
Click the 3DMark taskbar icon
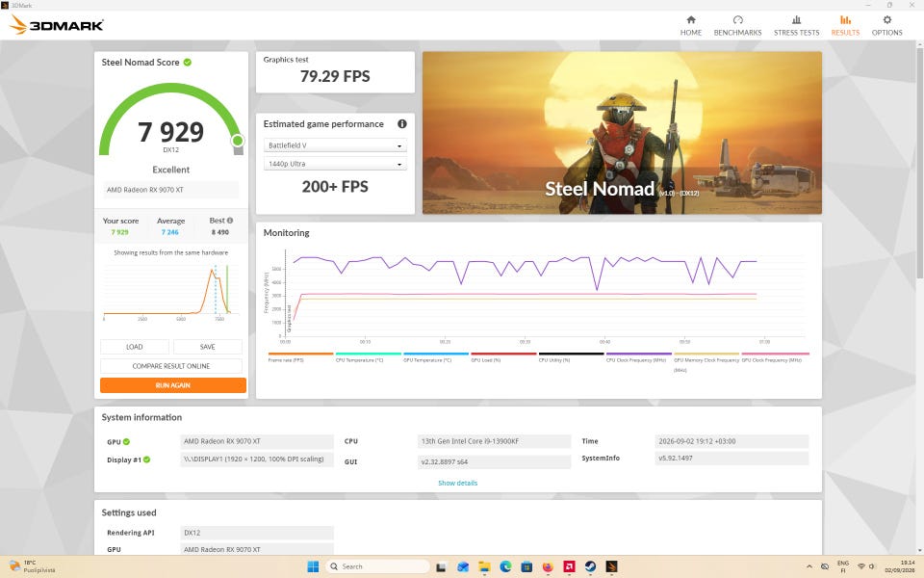pyautogui.click(x=612, y=566)
